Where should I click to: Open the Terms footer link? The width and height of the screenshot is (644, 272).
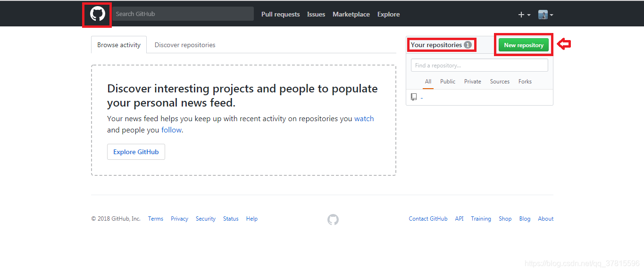[156, 219]
